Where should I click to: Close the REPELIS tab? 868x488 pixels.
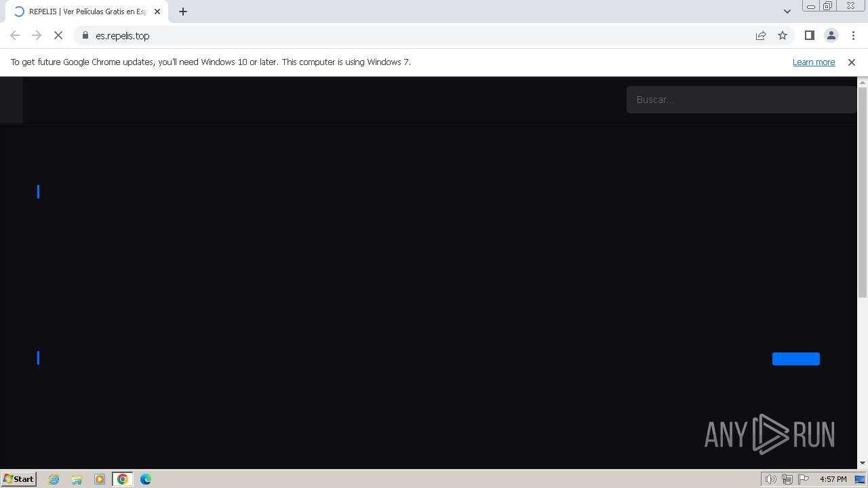tap(157, 12)
